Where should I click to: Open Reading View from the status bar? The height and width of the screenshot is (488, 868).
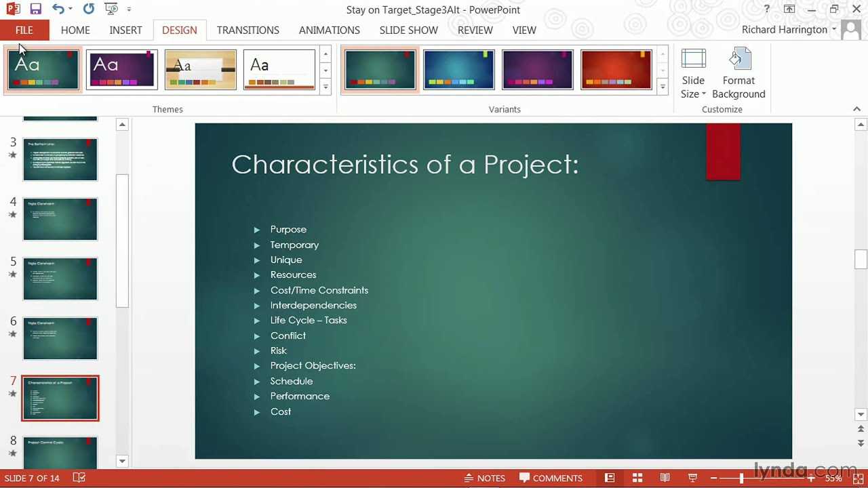coord(665,478)
